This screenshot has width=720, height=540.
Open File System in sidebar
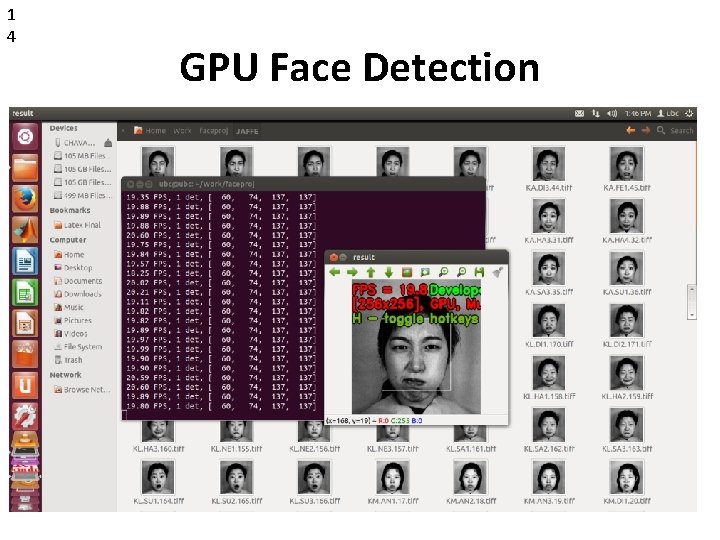pyautogui.click(x=78, y=347)
